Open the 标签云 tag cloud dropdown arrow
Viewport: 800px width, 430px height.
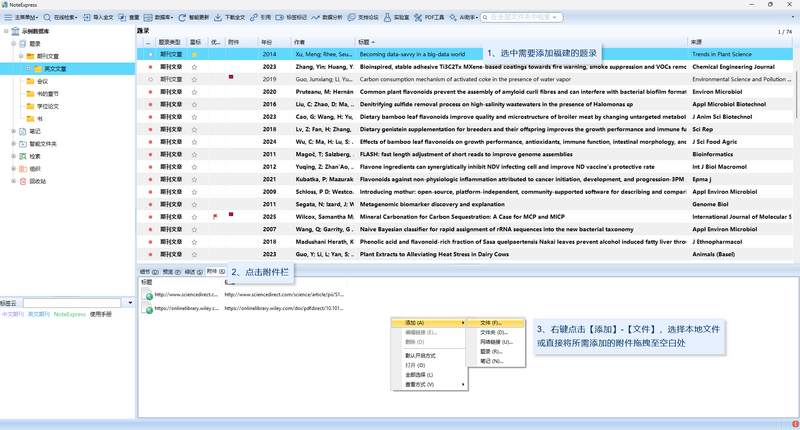point(130,303)
